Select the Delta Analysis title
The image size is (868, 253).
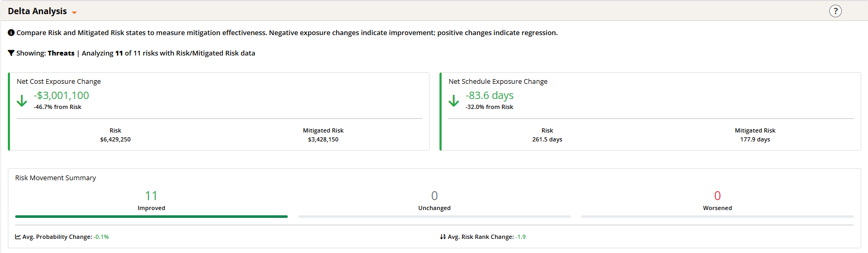pyautogui.click(x=37, y=11)
